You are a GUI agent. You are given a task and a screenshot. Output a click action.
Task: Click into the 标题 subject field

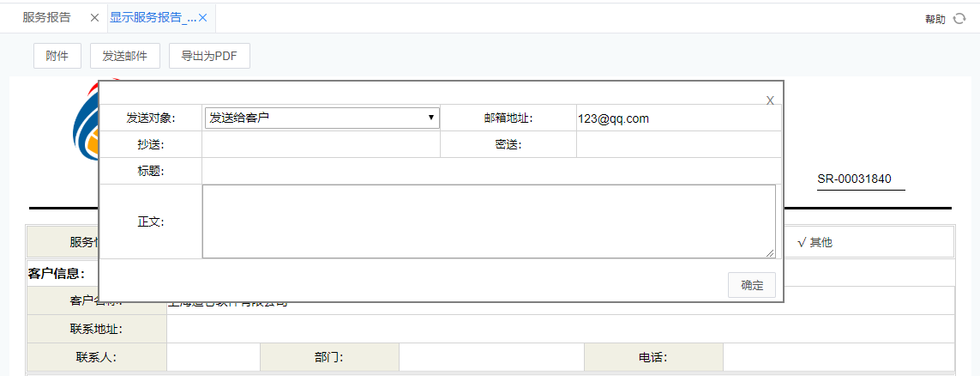[x=491, y=171]
